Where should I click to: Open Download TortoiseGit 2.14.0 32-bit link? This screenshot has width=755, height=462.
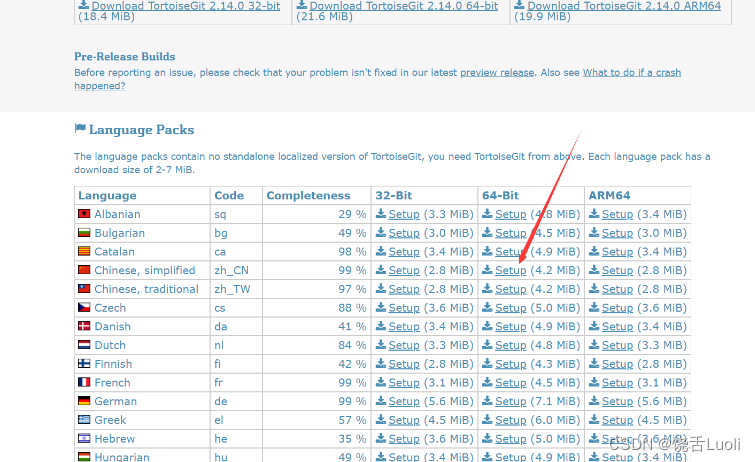tap(186, 6)
